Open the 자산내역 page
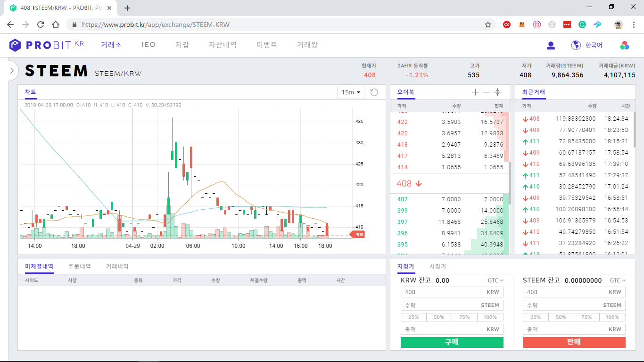This screenshot has height=362, width=644. pyautogui.click(x=223, y=45)
